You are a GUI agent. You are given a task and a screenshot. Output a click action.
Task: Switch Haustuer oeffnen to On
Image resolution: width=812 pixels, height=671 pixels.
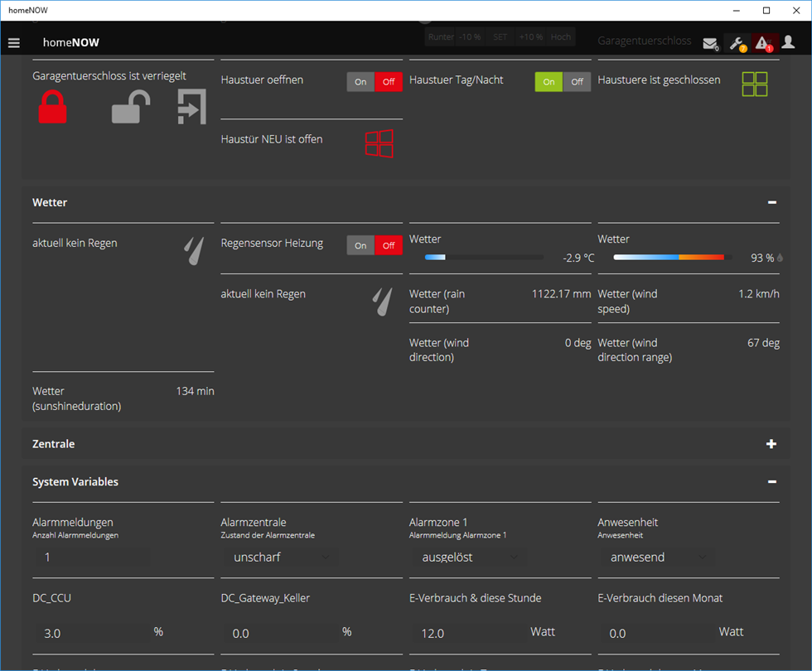pyautogui.click(x=360, y=82)
